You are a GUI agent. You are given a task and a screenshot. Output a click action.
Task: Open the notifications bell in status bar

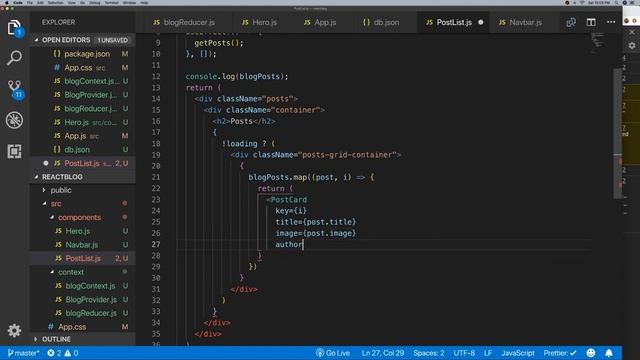(609, 353)
